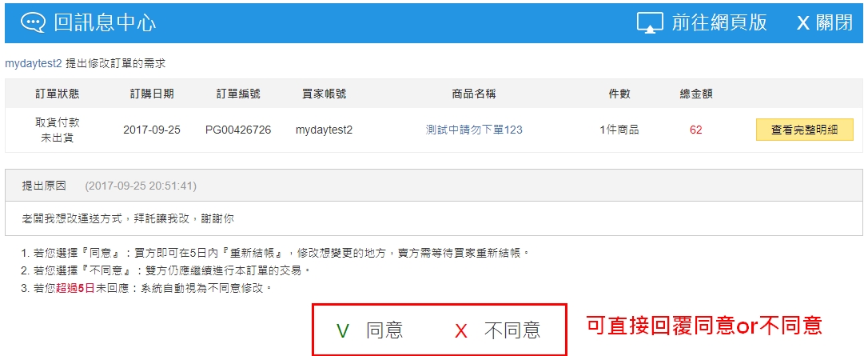Viewport: 868px width, 356px height.
Task: Select the 1件商品 quantity cell
Action: [619, 130]
